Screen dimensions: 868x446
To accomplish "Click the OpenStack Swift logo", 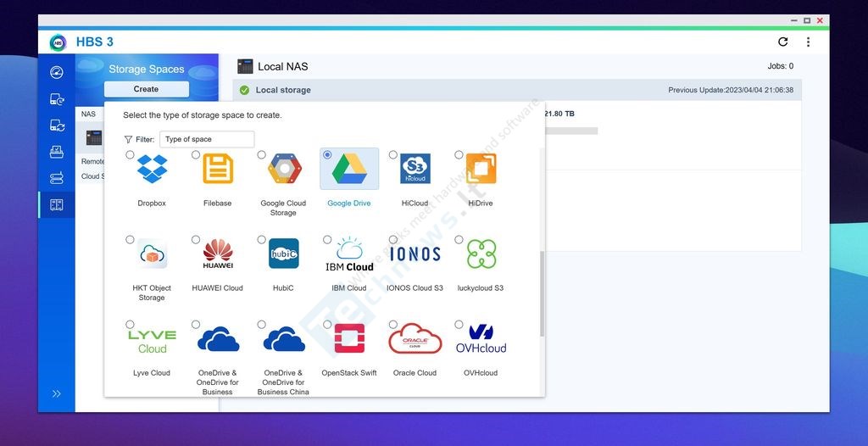I will coord(349,338).
